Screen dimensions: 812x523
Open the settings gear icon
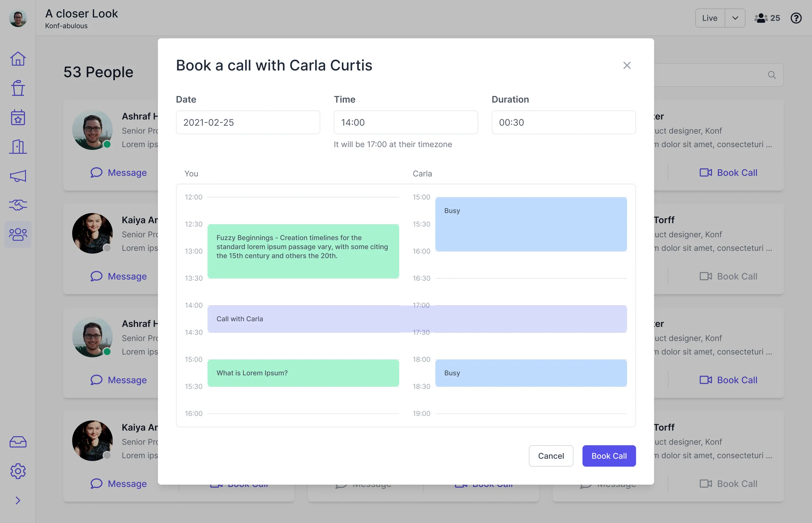[x=18, y=471]
